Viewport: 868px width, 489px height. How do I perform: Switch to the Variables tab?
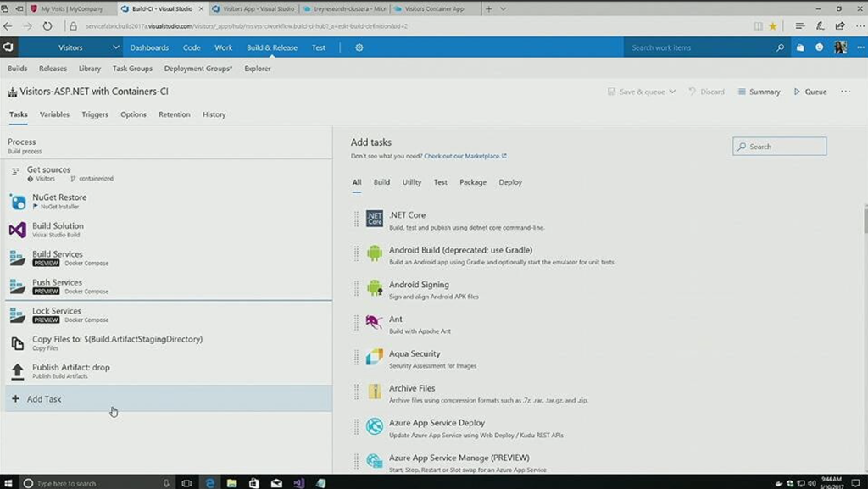tap(54, 114)
